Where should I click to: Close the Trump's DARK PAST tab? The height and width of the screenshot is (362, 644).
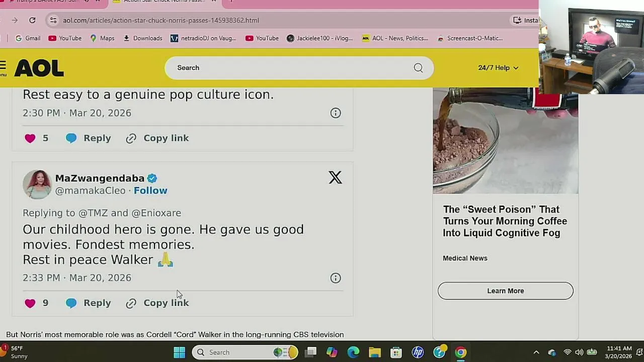click(98, 2)
